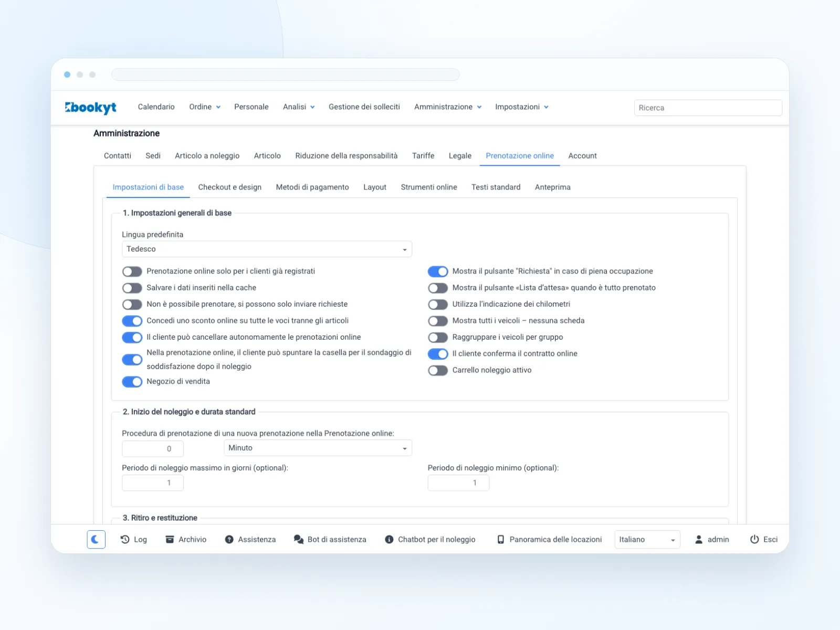Viewport: 840px width, 630px height.
Task: Open Archivio box icon
Action: (170, 539)
